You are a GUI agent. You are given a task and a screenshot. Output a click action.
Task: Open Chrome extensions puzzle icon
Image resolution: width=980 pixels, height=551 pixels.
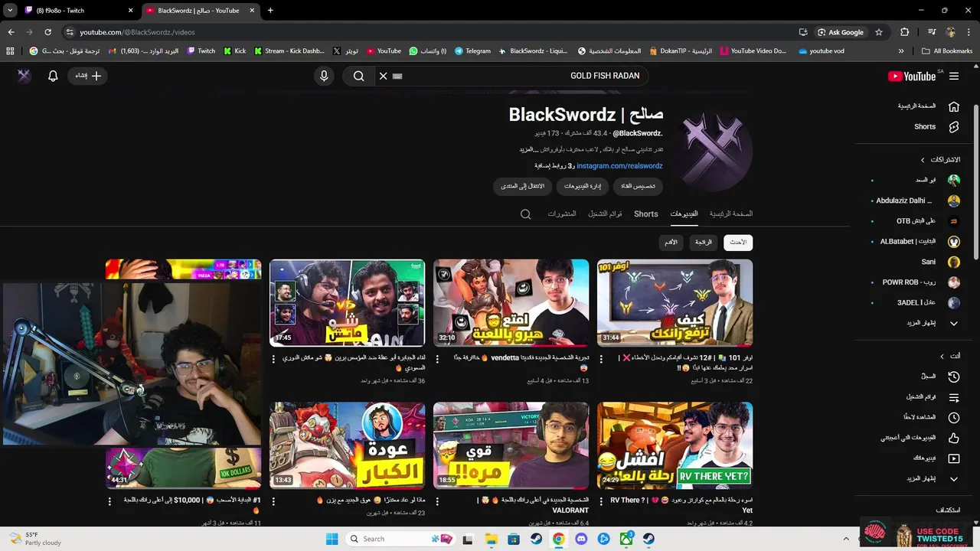905,32
